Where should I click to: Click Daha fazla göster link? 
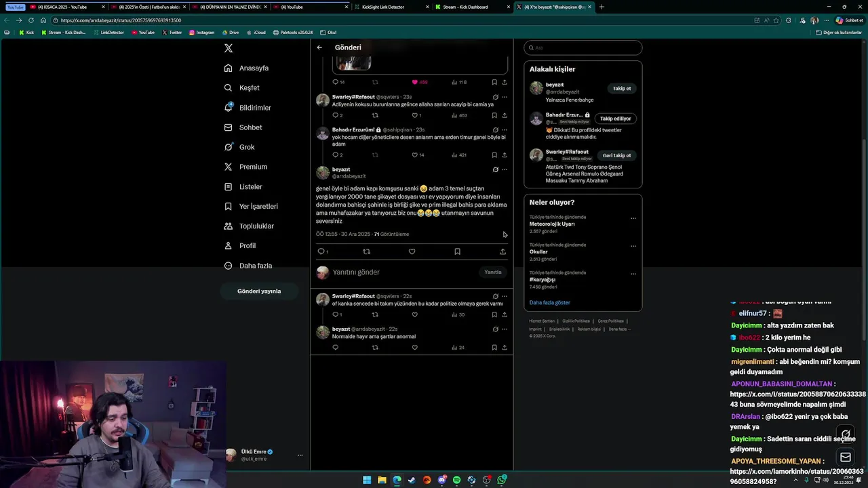coord(549,302)
